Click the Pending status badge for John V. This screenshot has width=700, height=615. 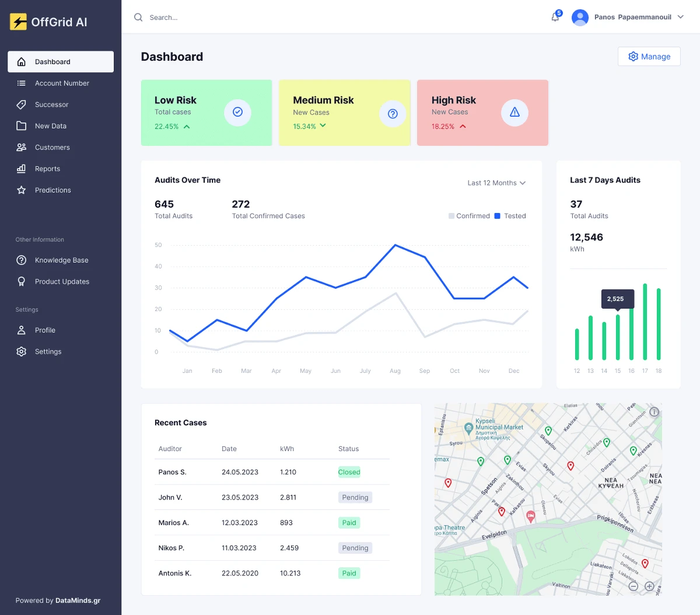coord(355,498)
